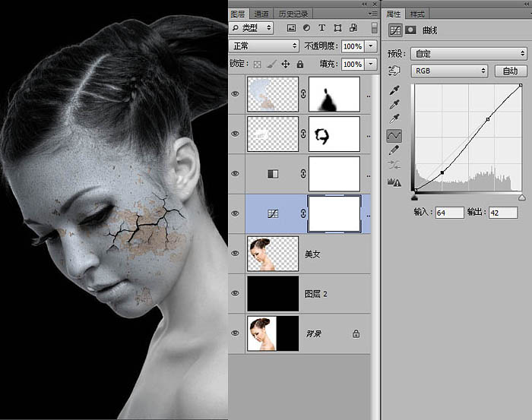Screen dimensions: 532x420
Task: Open the opacity 不透明度 arrow dropdown
Action: click(x=371, y=46)
